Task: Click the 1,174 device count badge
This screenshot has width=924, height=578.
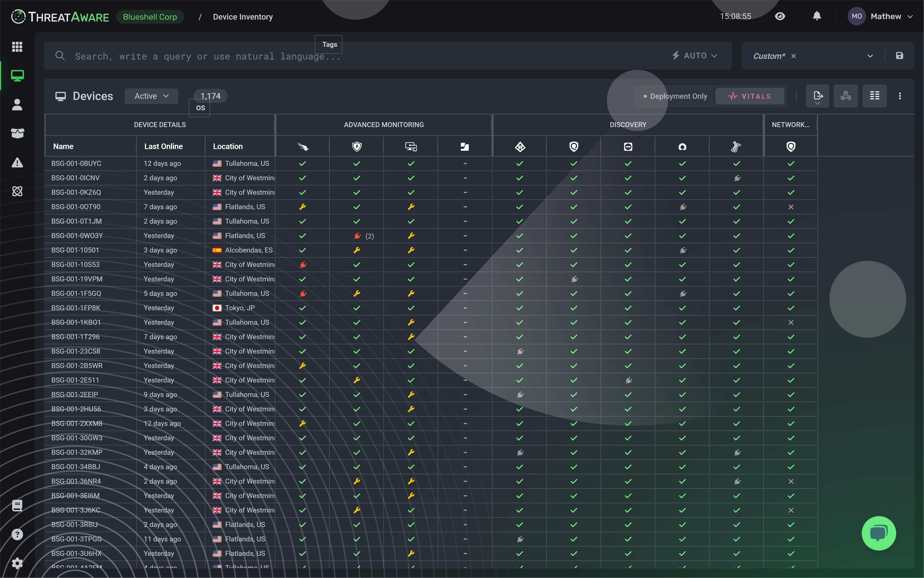Action: (x=211, y=96)
